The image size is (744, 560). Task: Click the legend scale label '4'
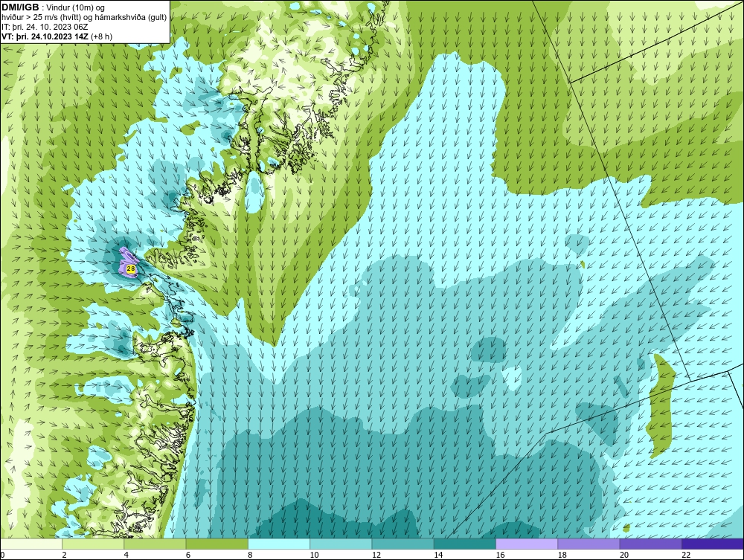click(x=126, y=555)
